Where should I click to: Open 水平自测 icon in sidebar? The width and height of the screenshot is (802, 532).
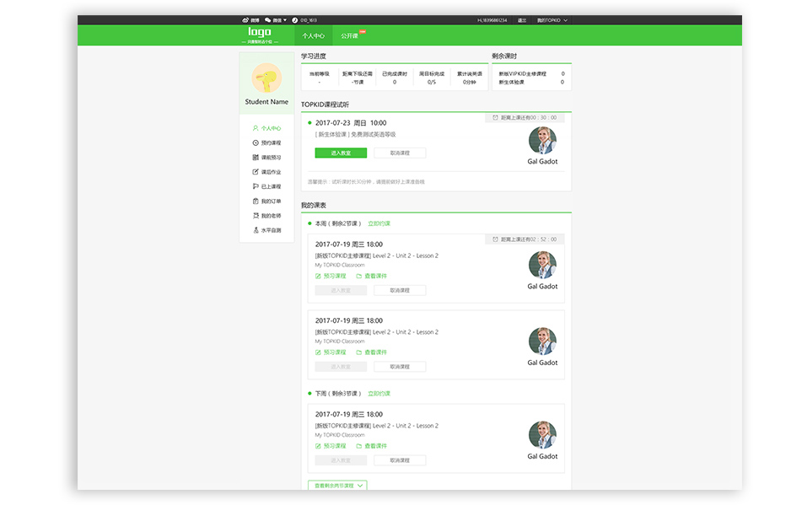(x=256, y=230)
